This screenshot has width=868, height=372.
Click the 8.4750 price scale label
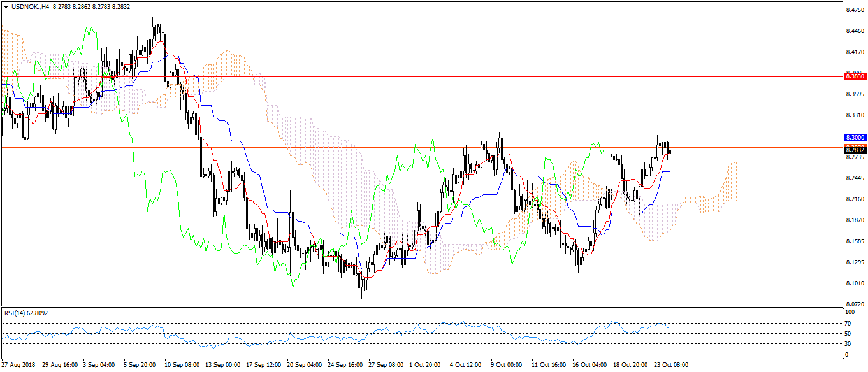[854, 10]
